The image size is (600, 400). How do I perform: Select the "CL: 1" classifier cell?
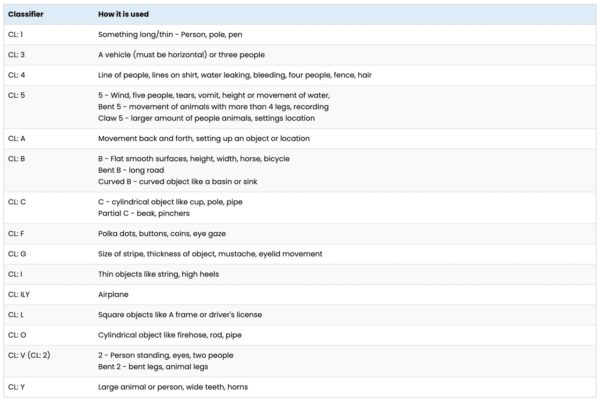tap(16, 36)
